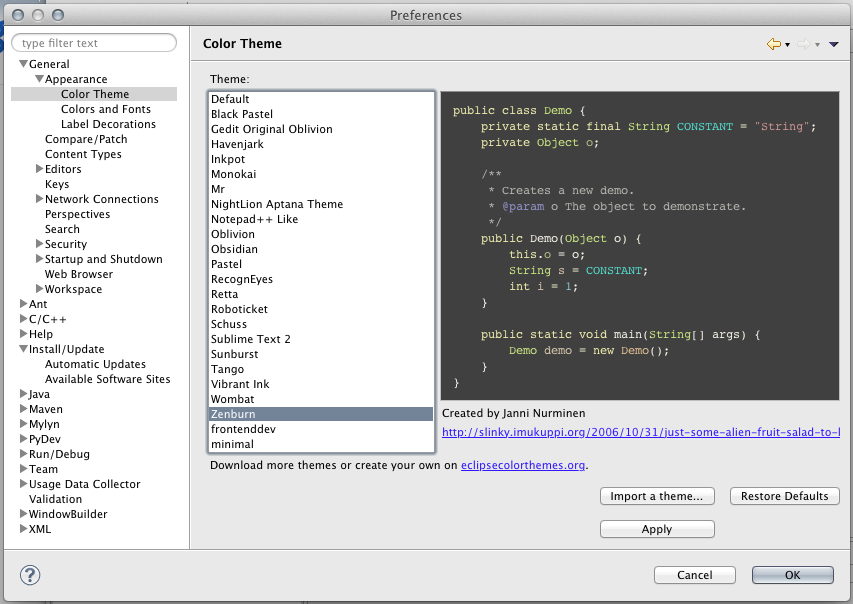Select the Wombat theme
The image size is (853, 604).
tap(321, 399)
